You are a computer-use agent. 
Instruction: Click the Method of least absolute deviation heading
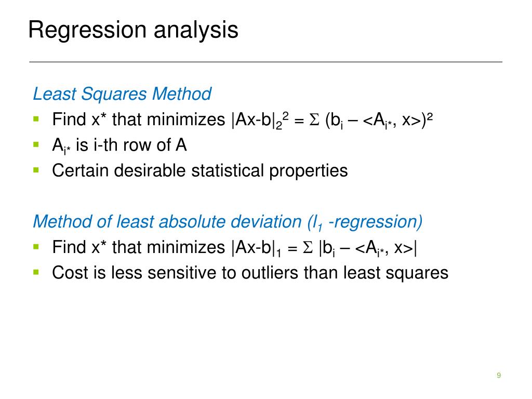[228, 222]
